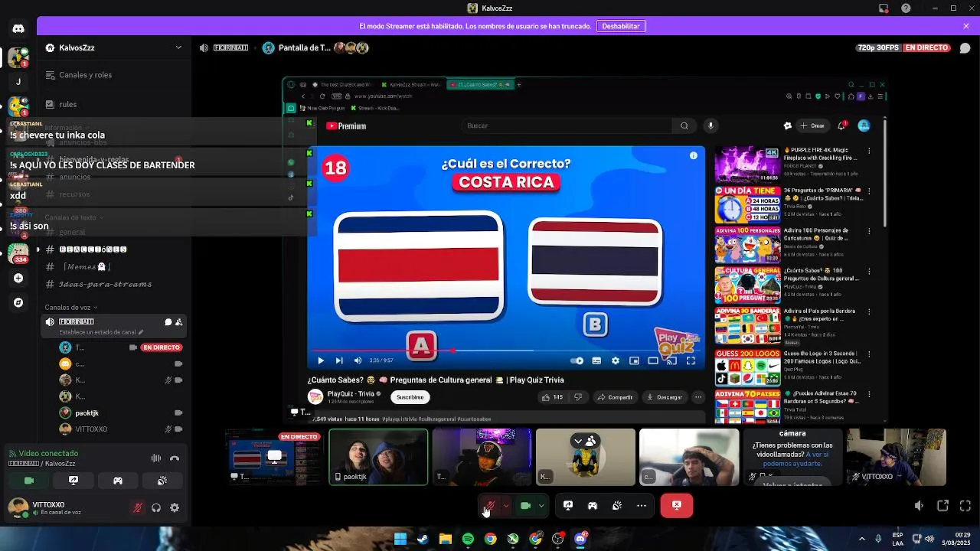Image resolution: width=980 pixels, height=551 pixels.
Task: Open soundboard from the call control bar
Action: (x=617, y=505)
